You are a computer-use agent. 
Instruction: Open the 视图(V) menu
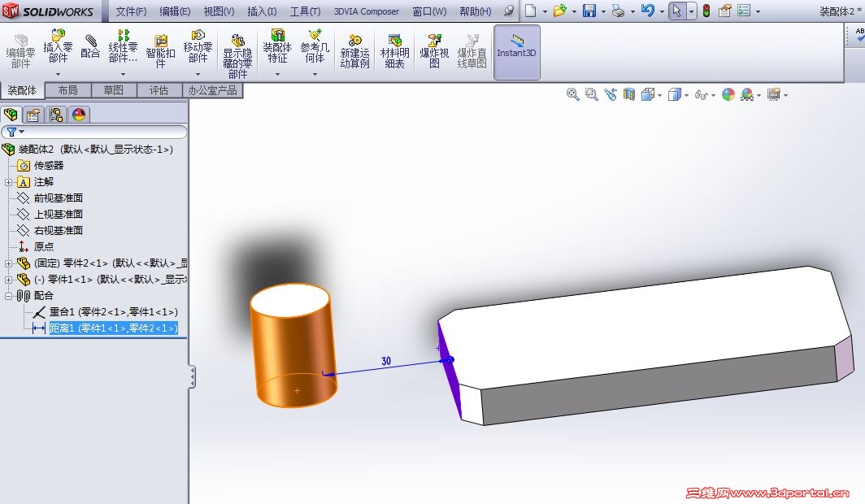219,11
